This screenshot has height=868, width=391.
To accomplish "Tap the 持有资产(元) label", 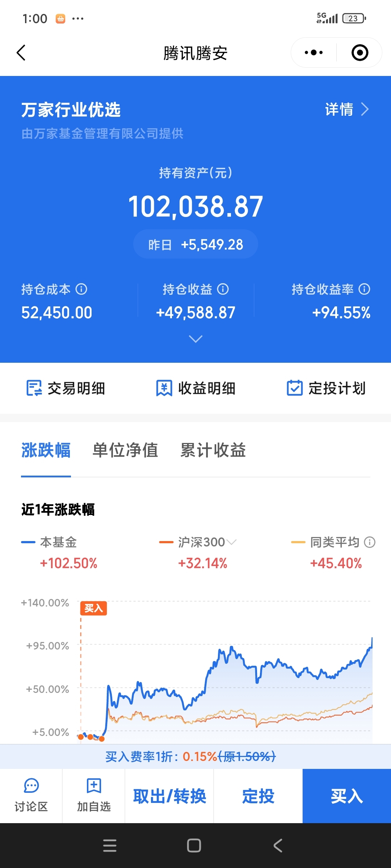I will (195, 173).
